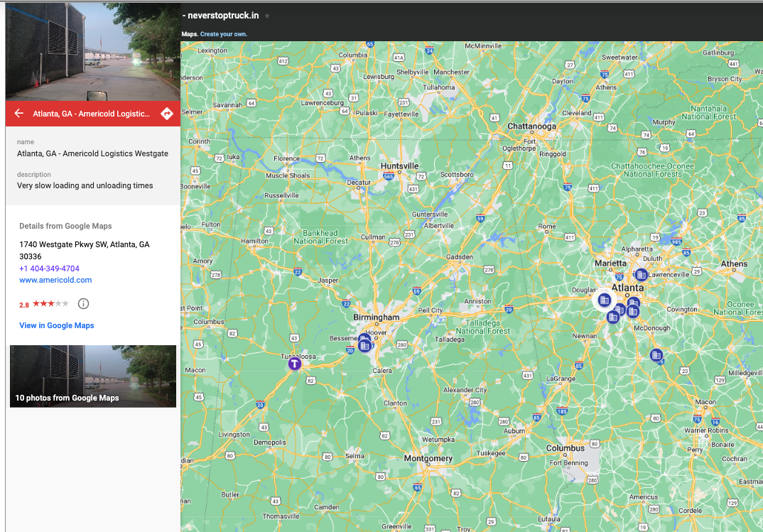Click the Huntsville city label on map

[399, 165]
